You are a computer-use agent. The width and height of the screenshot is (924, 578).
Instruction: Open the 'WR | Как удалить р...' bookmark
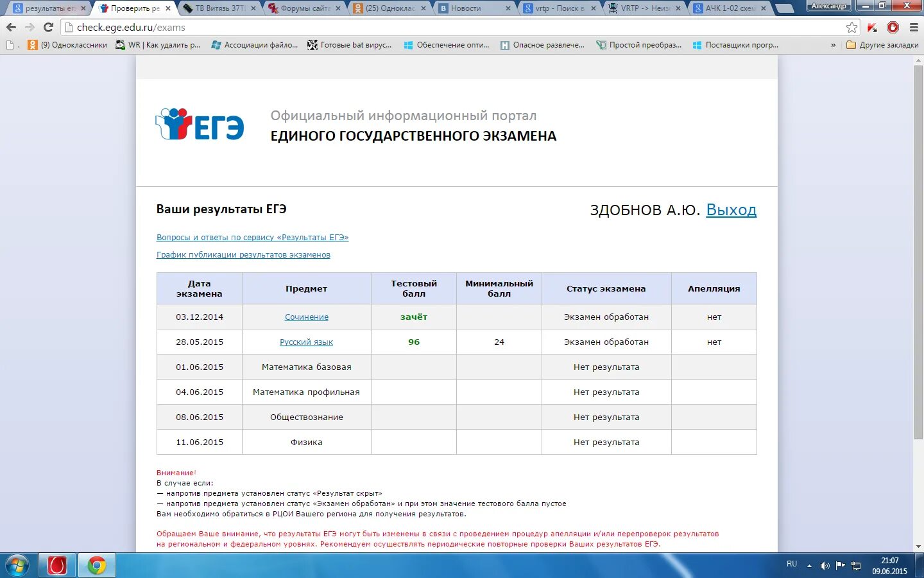click(x=158, y=45)
